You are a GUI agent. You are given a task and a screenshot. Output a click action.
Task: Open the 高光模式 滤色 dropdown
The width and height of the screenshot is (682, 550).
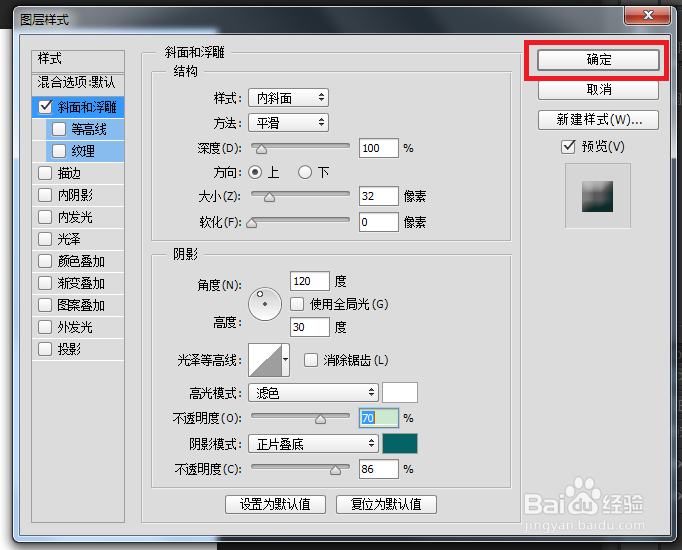tap(313, 393)
